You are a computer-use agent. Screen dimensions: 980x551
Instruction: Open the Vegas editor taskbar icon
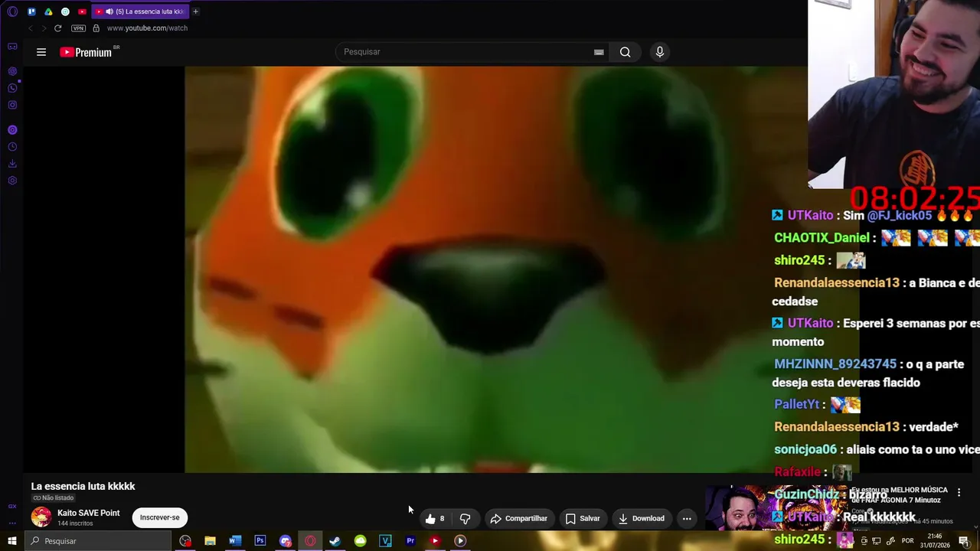point(385,541)
